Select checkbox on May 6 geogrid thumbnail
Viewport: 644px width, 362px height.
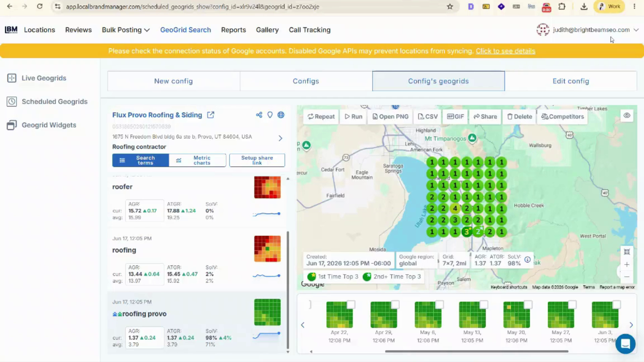tap(439, 304)
